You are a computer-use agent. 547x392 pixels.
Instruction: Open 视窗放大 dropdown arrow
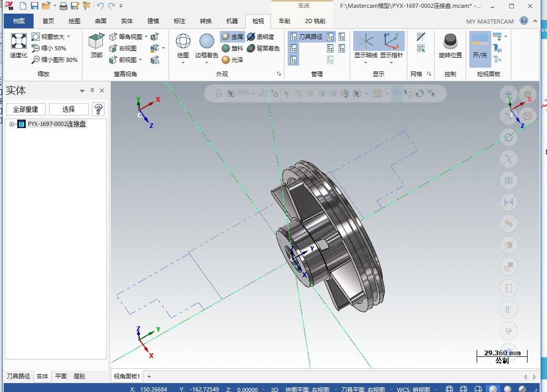tap(68, 37)
